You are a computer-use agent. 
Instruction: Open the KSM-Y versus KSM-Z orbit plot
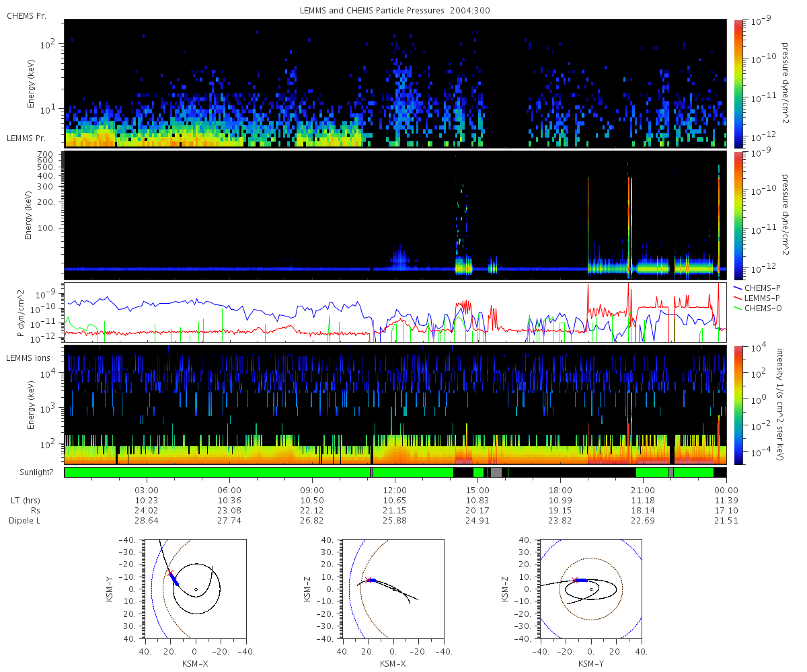click(590, 589)
